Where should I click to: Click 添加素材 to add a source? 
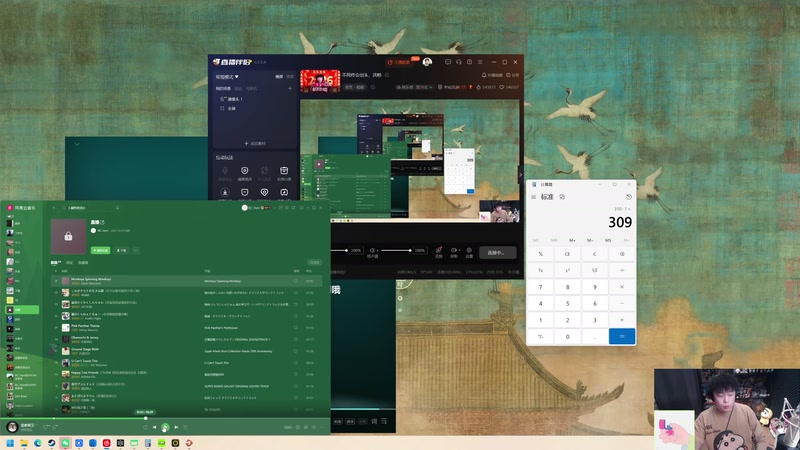point(255,143)
